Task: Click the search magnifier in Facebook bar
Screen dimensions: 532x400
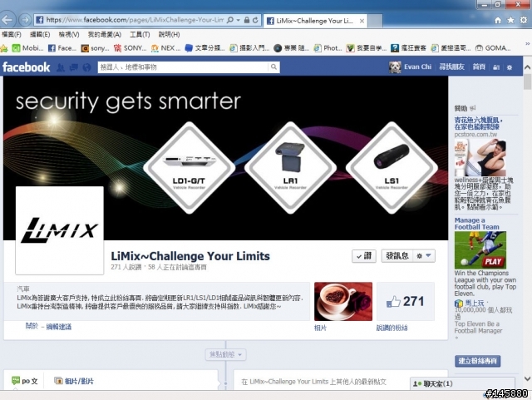Action: point(273,67)
